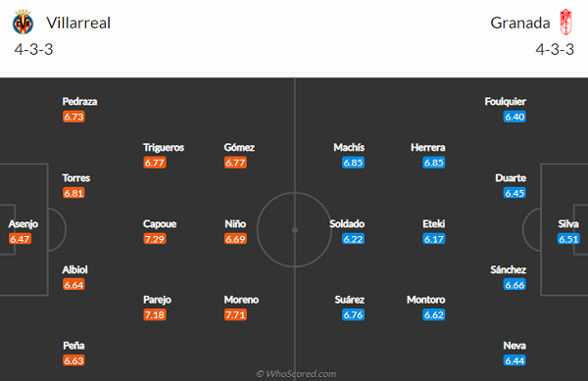588x381 pixels.
Task: Select goalkeeper Silva's 6.51 rating badge
Action: [568, 239]
